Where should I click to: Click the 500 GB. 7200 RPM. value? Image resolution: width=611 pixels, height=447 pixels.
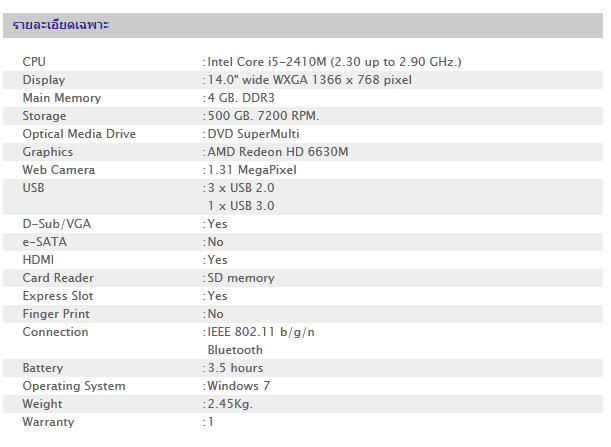263,116
